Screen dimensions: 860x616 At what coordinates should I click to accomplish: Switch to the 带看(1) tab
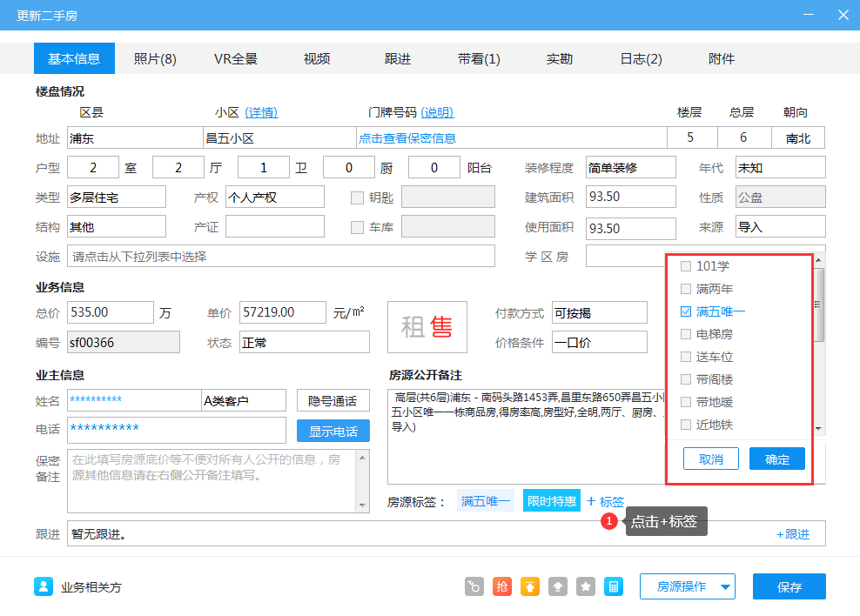tap(479, 58)
